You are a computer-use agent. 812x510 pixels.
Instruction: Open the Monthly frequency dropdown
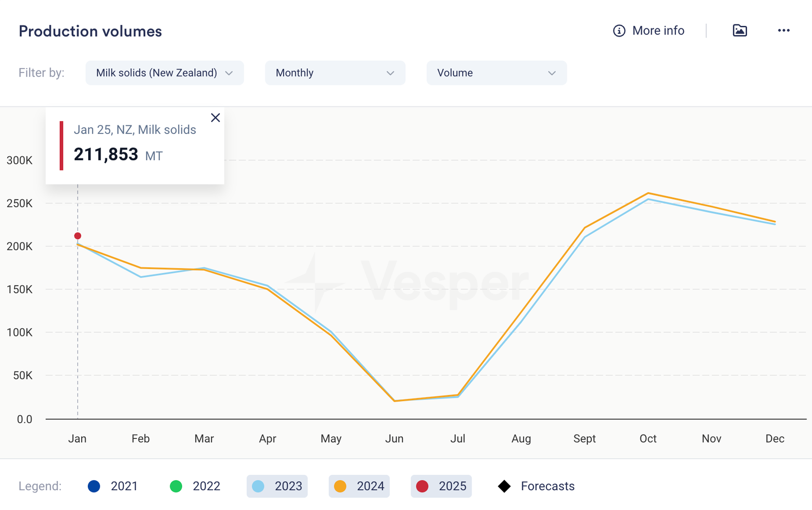click(335, 73)
